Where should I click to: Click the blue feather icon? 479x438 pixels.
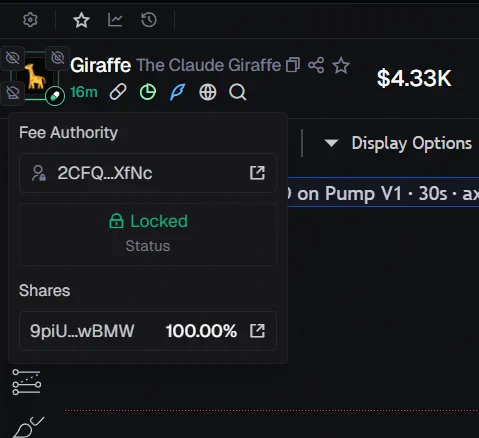click(177, 92)
